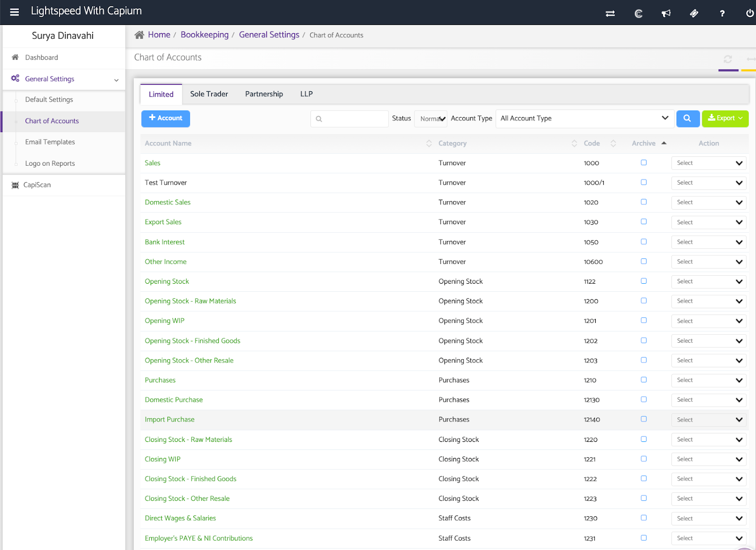Go to Home breadcrumb link
This screenshot has width=756, height=550.
[x=159, y=35]
